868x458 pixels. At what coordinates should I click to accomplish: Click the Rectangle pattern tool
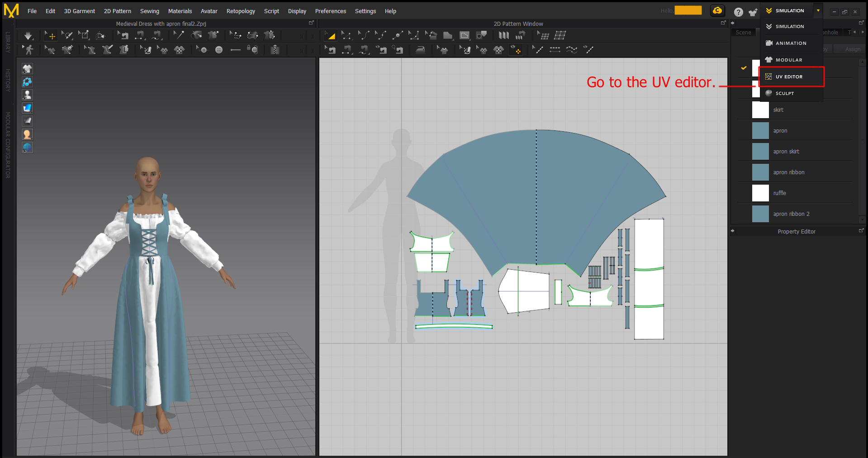pos(448,35)
